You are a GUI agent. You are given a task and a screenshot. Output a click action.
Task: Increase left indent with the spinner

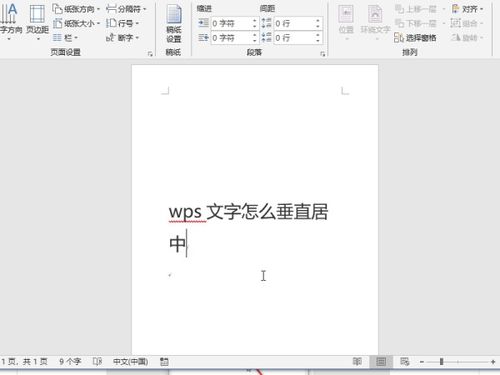click(x=255, y=21)
